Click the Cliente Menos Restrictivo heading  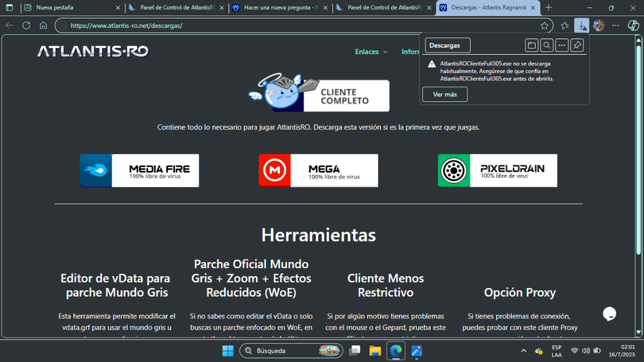tap(385, 285)
